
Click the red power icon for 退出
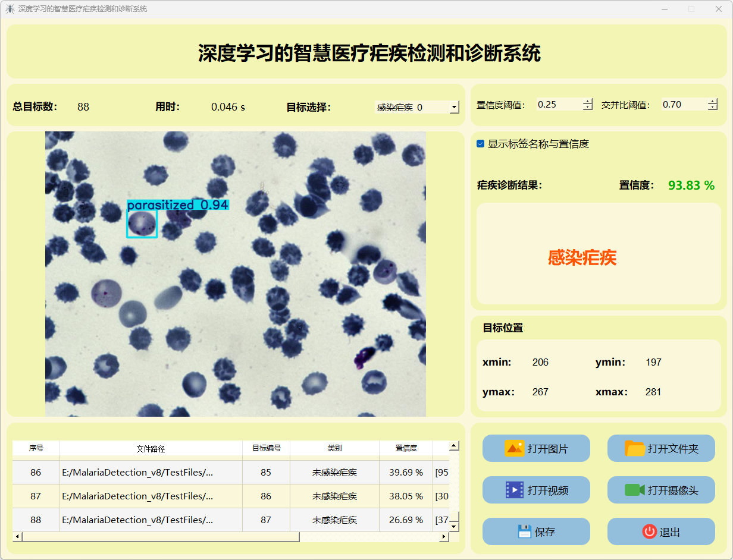(649, 531)
